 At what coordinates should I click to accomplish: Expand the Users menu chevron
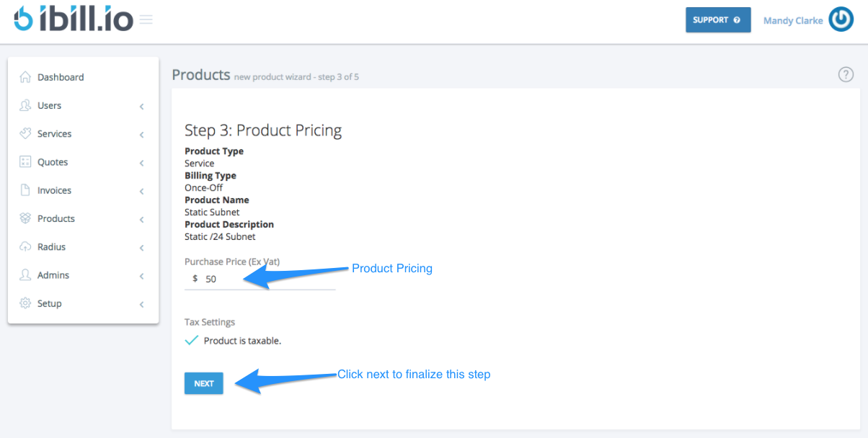pos(141,105)
